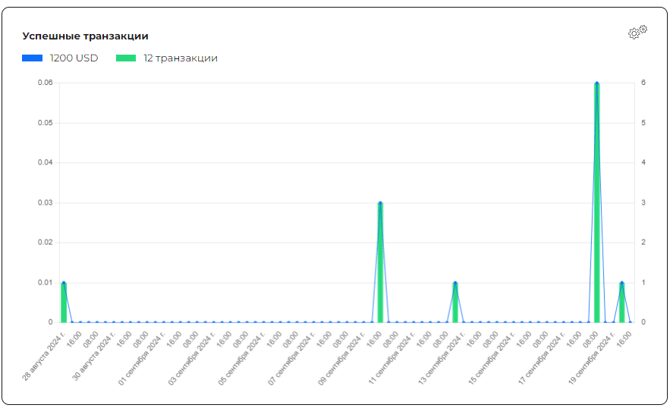The height and width of the screenshot is (408, 670).
Task: Click the 3 on right axis
Action: coord(644,203)
